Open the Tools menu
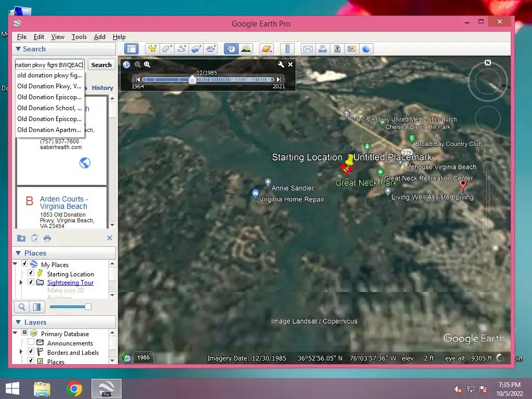This screenshot has height=399, width=532. (x=79, y=37)
